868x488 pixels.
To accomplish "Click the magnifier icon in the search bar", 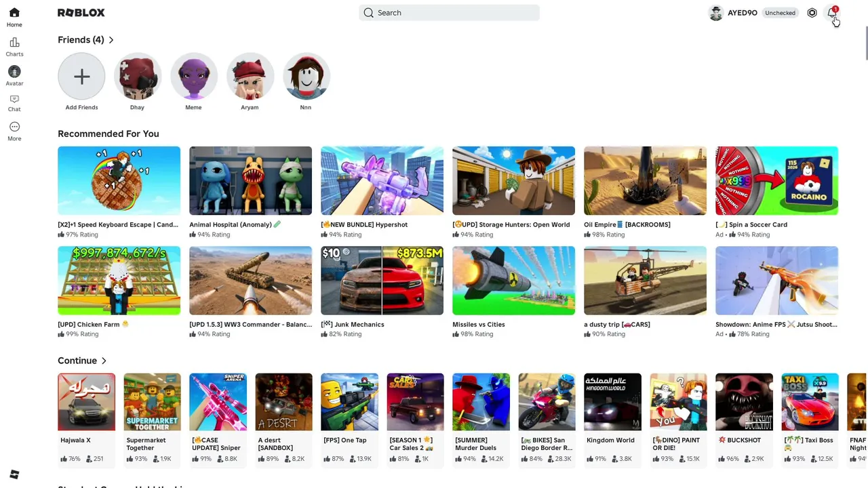I will (368, 13).
